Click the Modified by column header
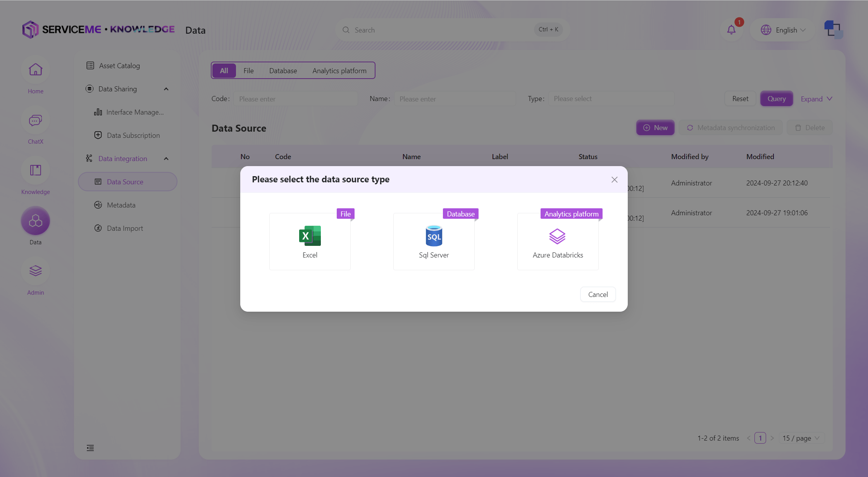The width and height of the screenshot is (868, 477). click(x=690, y=157)
